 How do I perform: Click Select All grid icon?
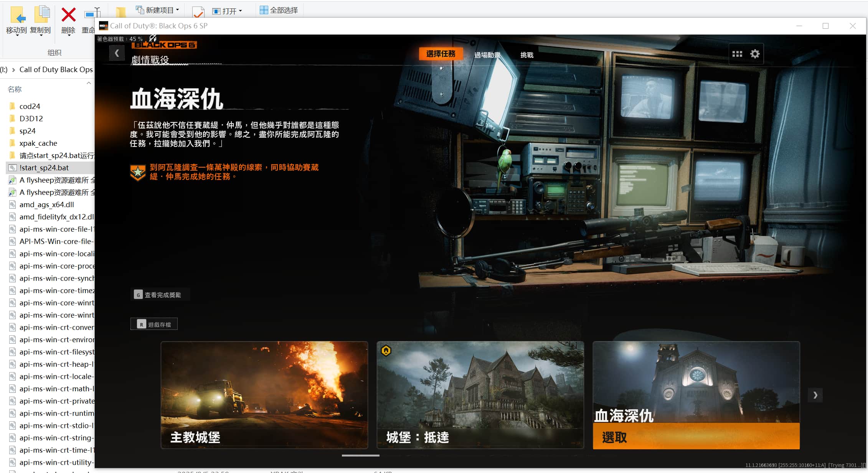click(264, 10)
